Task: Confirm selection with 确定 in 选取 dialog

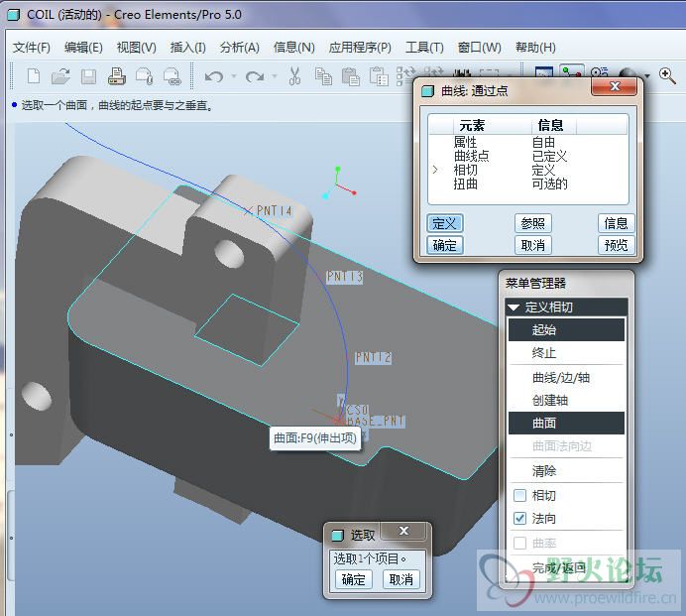Action: 354,579
